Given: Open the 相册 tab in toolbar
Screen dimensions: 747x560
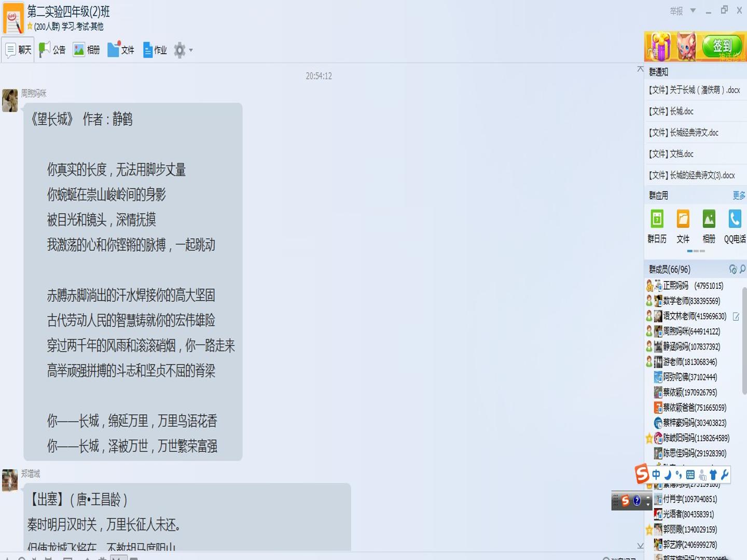Looking at the screenshot, I should click(x=87, y=50).
